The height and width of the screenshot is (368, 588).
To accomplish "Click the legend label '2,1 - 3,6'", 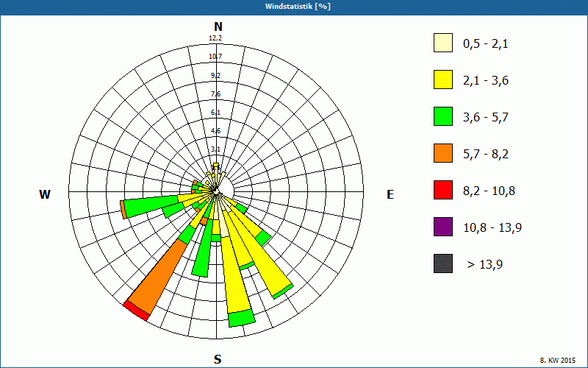I will [486, 81].
